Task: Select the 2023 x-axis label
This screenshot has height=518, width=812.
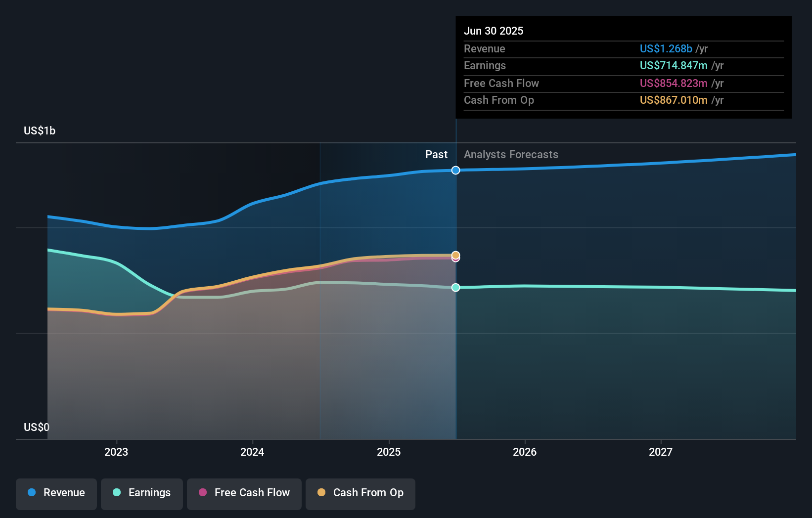Action: pyautogui.click(x=116, y=452)
